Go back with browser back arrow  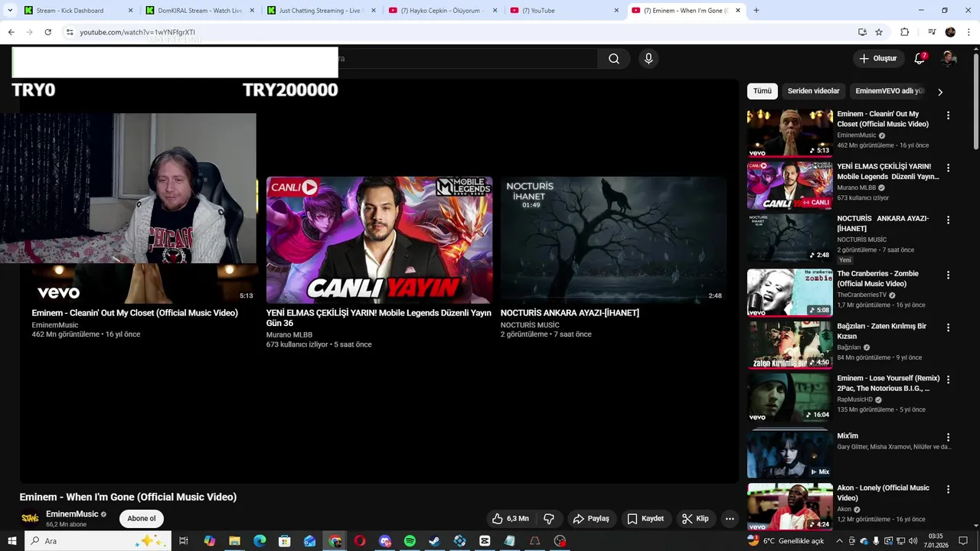pyautogui.click(x=11, y=32)
